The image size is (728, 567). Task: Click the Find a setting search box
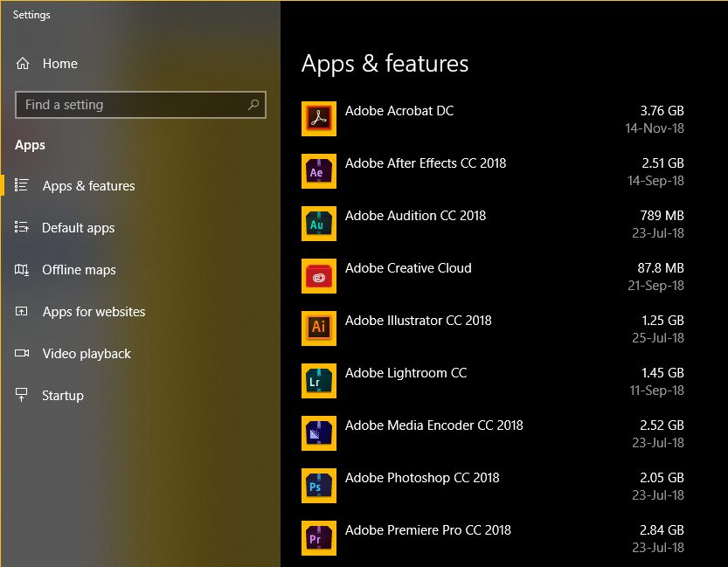131,105
